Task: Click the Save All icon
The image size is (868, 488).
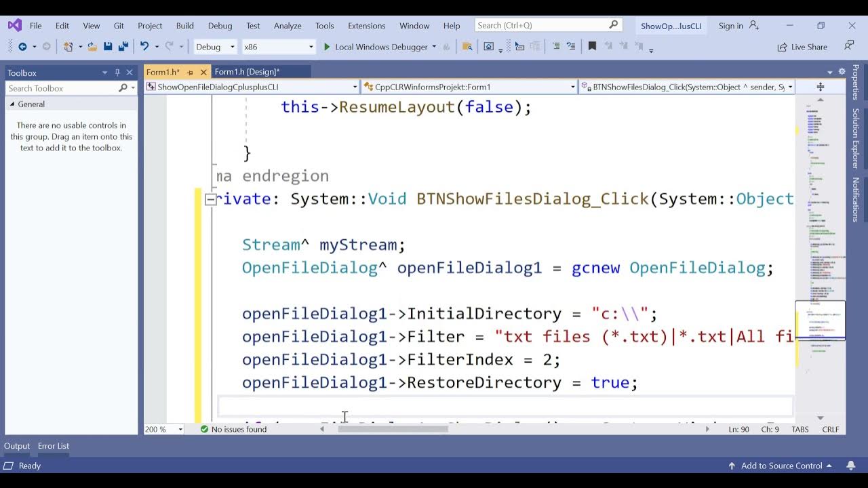Action: tap(123, 47)
